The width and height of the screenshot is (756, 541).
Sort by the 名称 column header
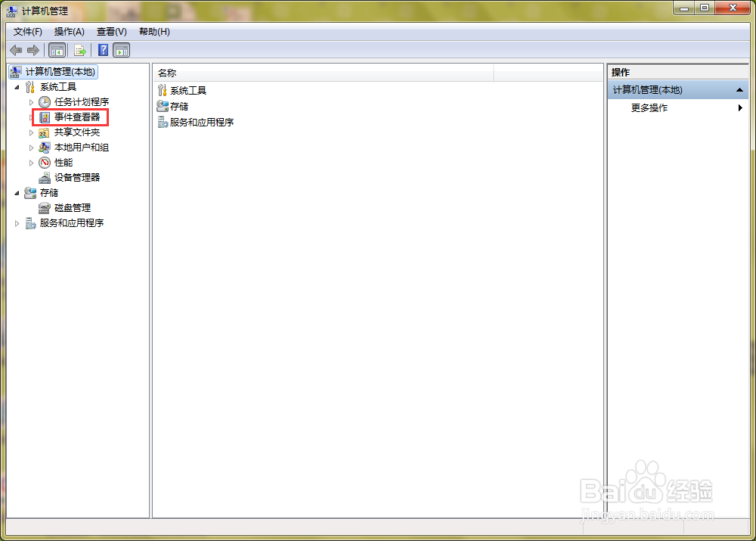(324, 73)
